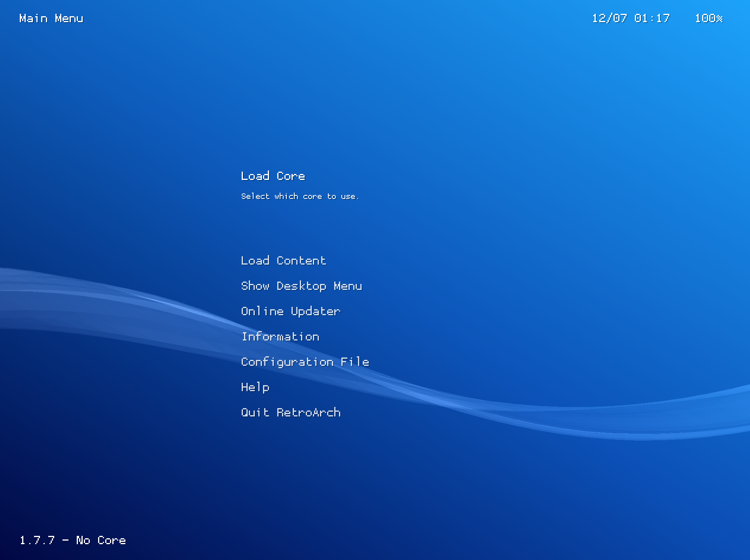This screenshot has height=560, width=750.
Task: Select the Load Core menu entry
Action: pyautogui.click(x=273, y=176)
